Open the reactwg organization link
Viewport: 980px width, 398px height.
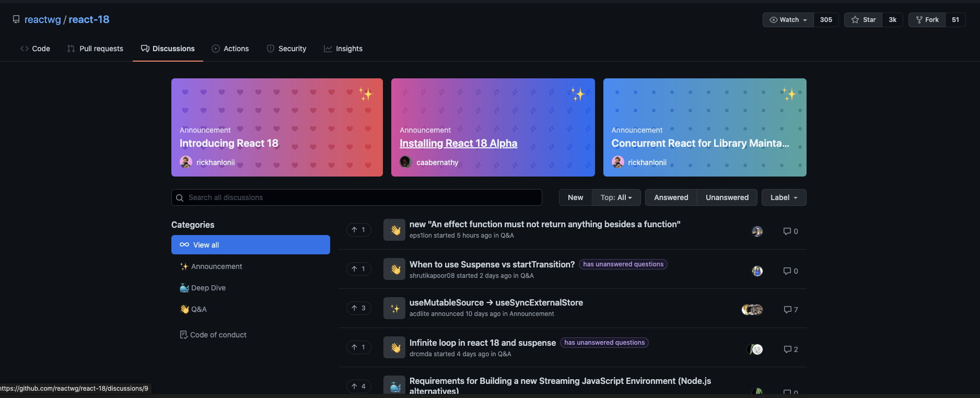pos(43,19)
